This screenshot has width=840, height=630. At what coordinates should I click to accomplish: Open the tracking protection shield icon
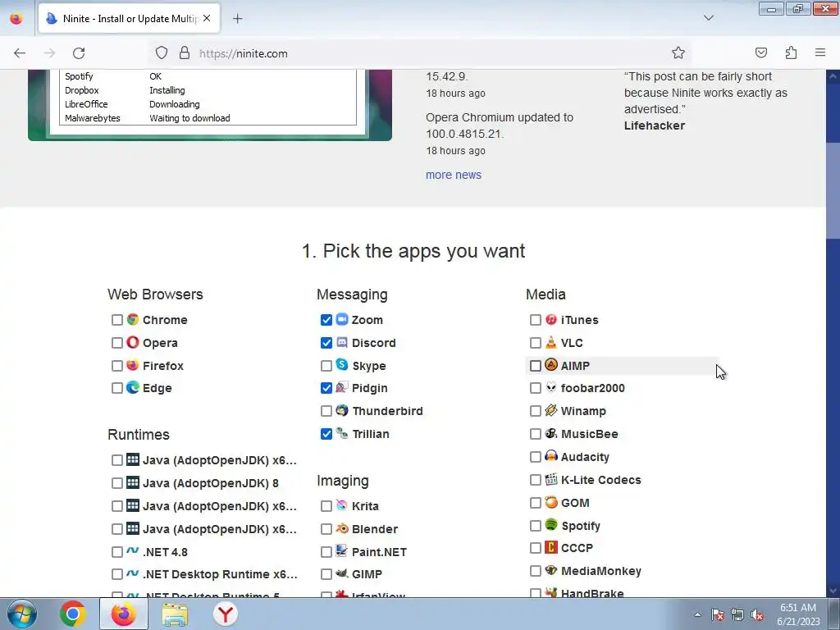coord(162,52)
